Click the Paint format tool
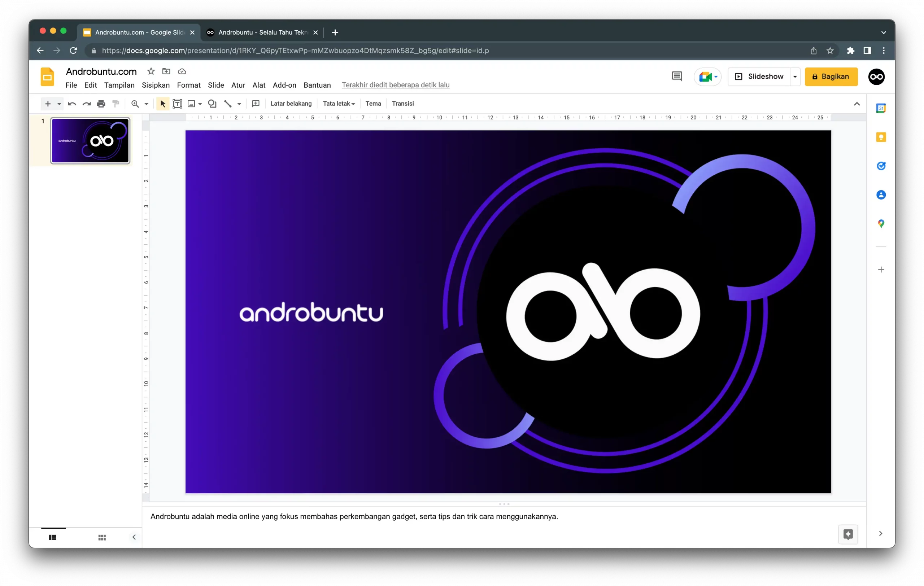The width and height of the screenshot is (924, 586). [x=116, y=104]
